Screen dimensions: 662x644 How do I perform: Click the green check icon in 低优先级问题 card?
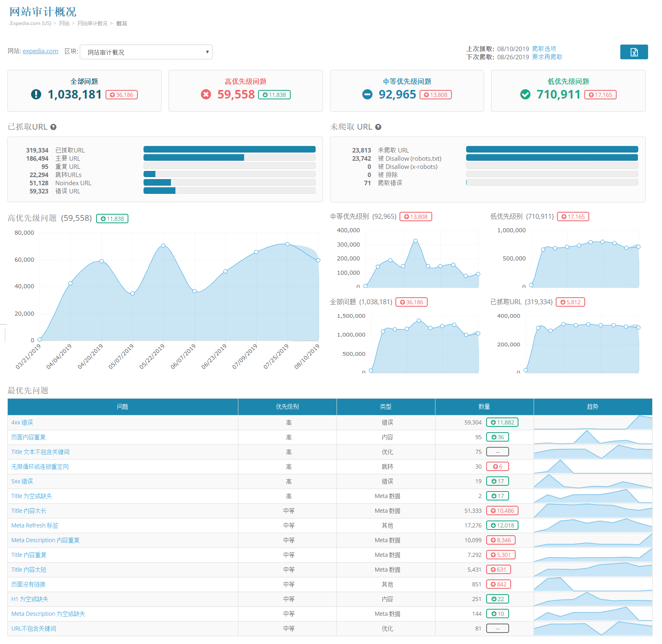(525, 94)
